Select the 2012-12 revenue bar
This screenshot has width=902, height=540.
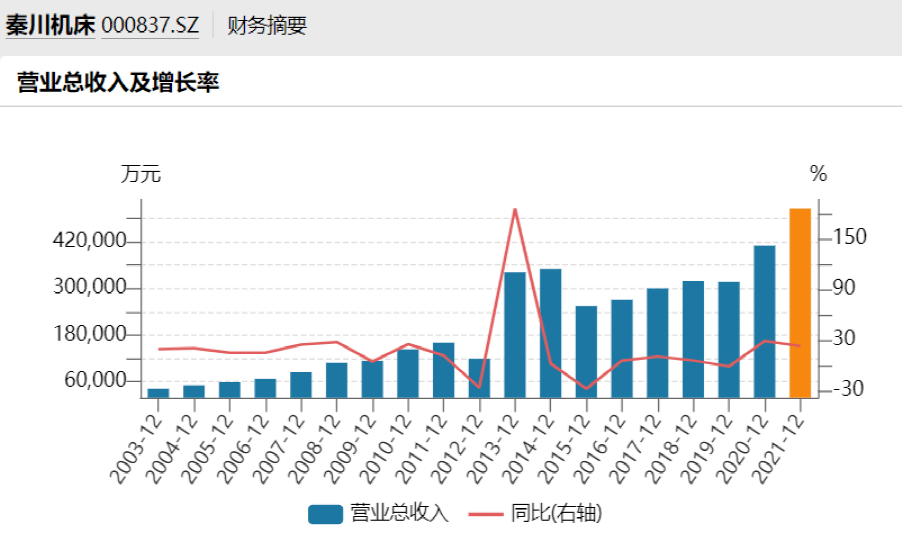(479, 378)
